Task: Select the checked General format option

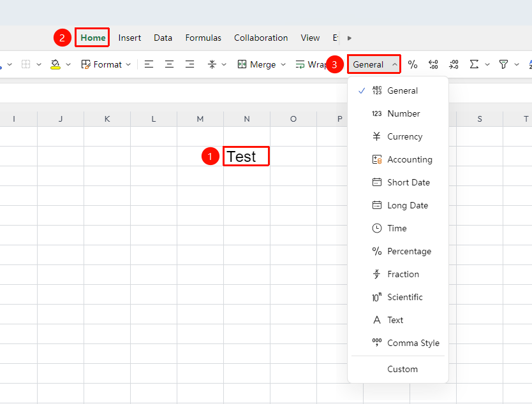Action: coord(398,90)
